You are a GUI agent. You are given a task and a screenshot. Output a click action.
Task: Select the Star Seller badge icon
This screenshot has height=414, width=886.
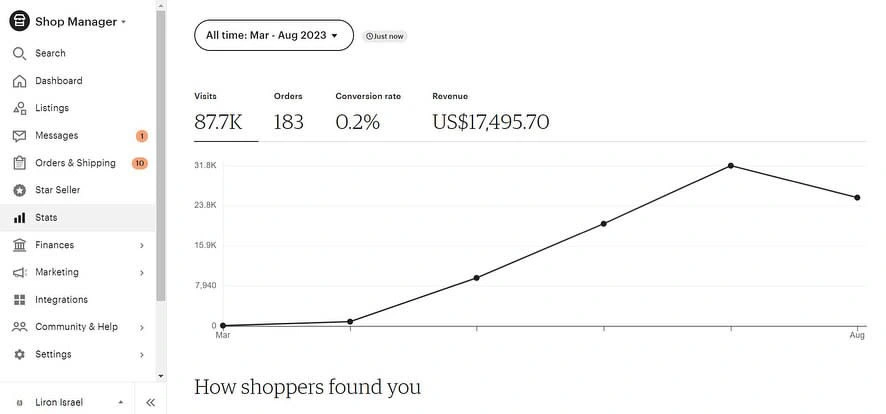(19, 190)
